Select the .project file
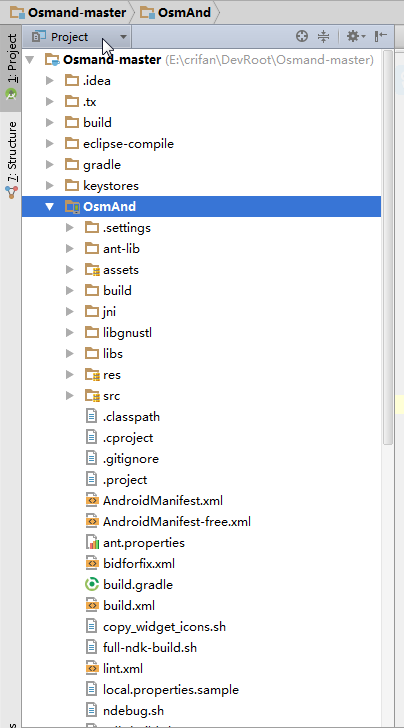 [125, 480]
